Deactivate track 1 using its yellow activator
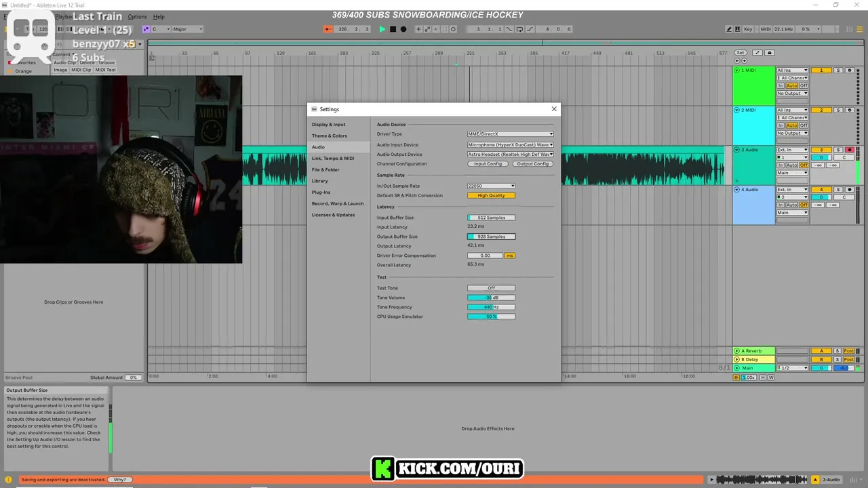The width and height of the screenshot is (868, 488). click(x=821, y=70)
